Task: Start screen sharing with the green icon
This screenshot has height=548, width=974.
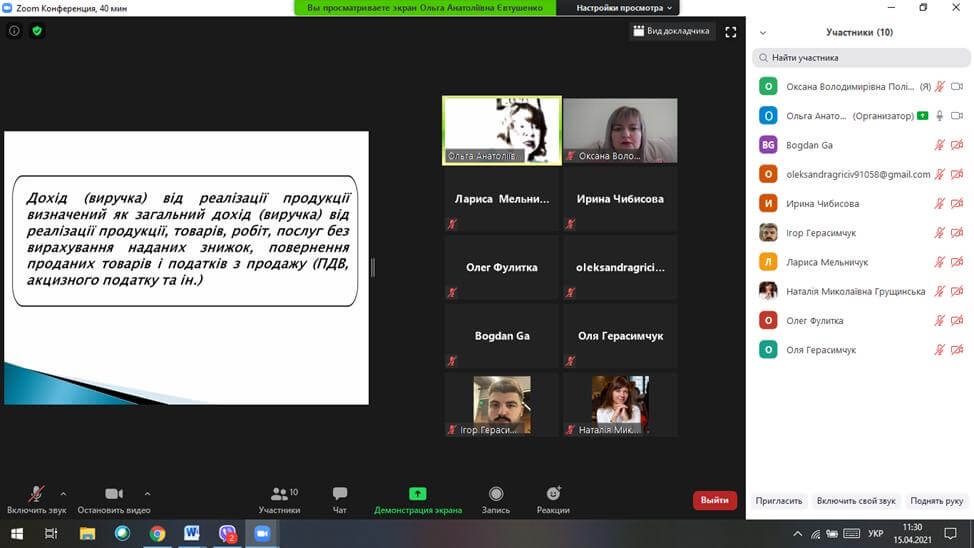Action: point(417,494)
